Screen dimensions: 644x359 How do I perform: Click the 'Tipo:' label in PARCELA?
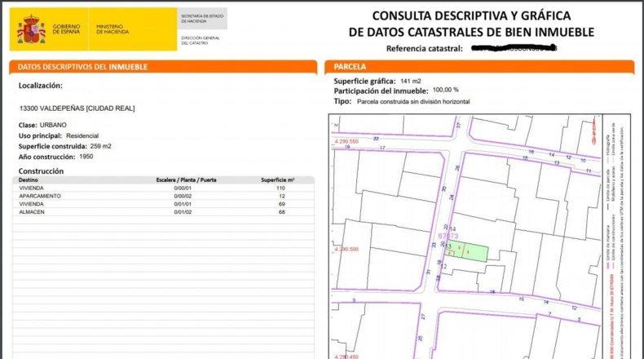342,101
